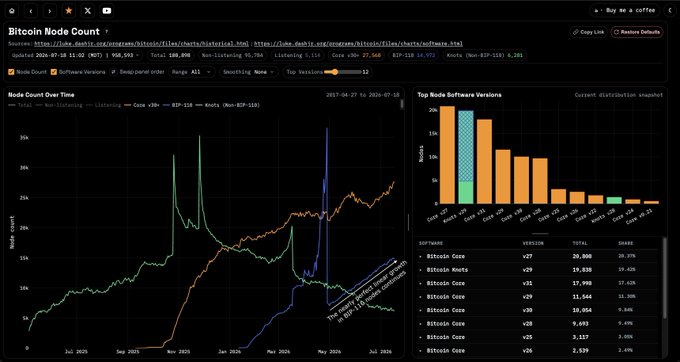Click the forward arrow navigation button
680x362 pixels.
tap(50, 11)
